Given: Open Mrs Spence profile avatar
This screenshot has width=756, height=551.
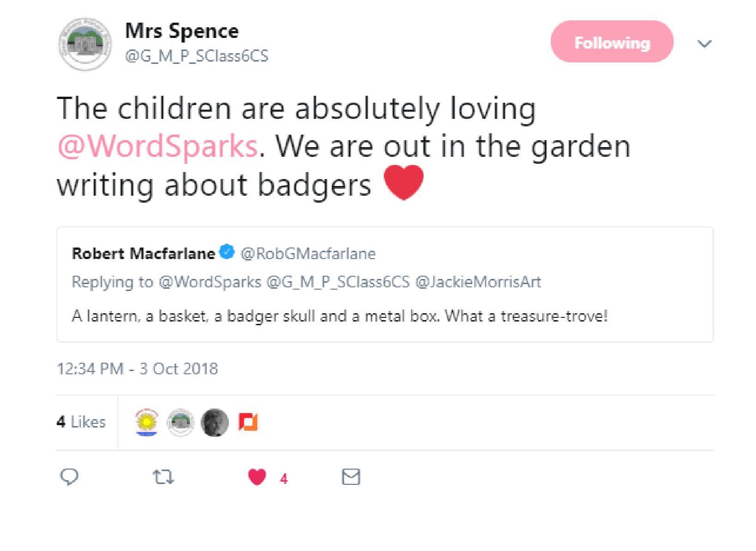Looking at the screenshot, I should coord(85,44).
